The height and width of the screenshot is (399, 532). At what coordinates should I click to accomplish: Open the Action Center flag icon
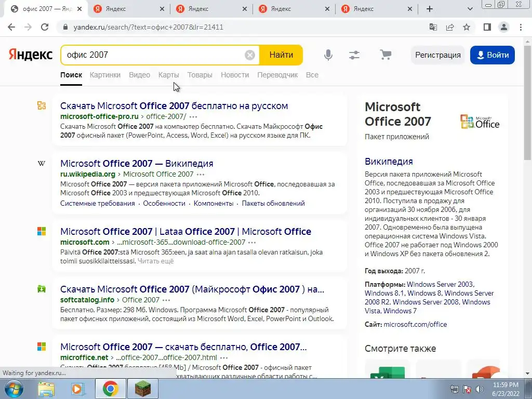(467, 390)
